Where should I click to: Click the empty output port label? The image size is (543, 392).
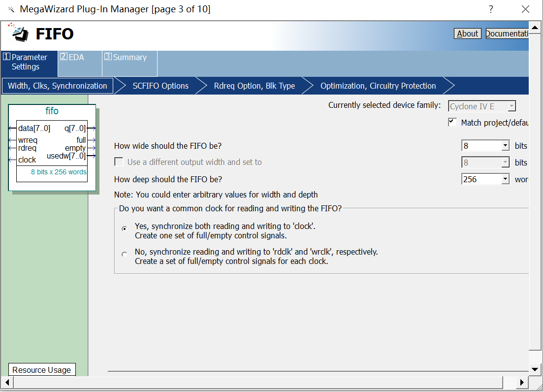point(75,148)
